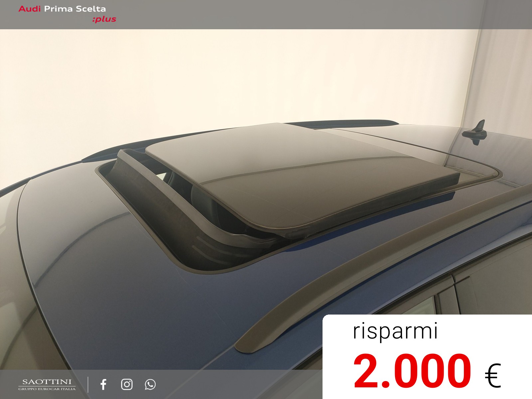Select the euro currency symbol
532x399 pixels.
pos(492,375)
